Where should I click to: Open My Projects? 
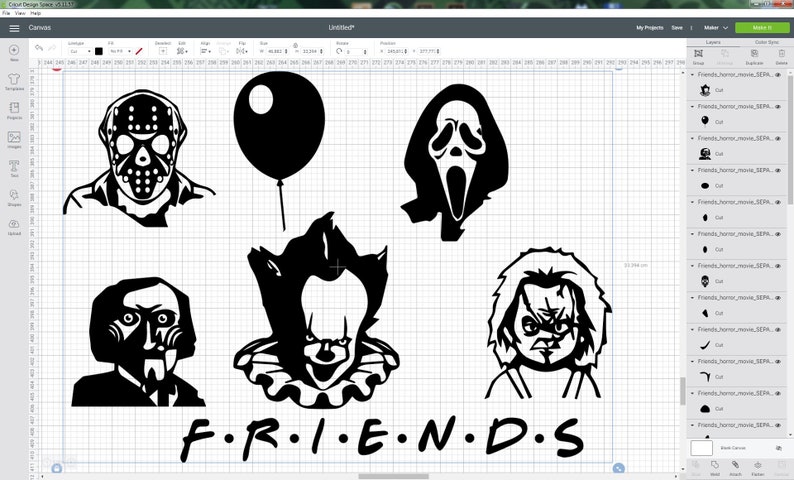coord(650,28)
